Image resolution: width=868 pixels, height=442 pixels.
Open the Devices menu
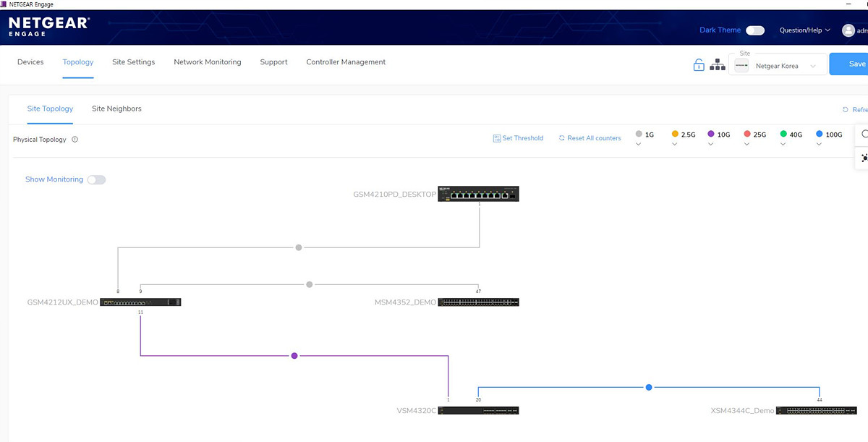30,62
